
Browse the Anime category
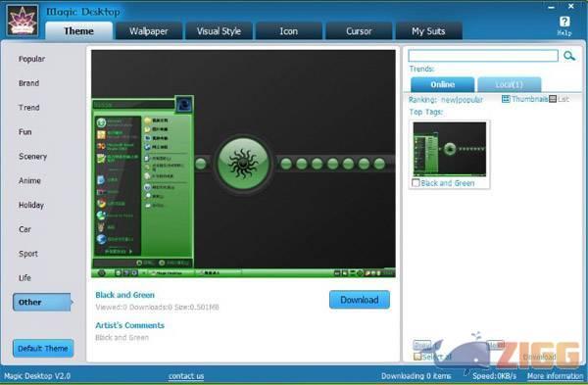[29, 180]
